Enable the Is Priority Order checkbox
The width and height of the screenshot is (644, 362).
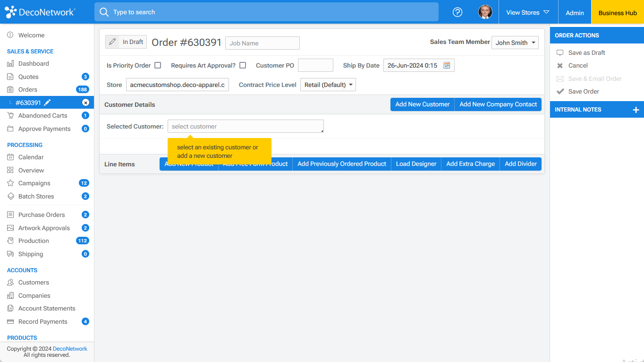(158, 65)
